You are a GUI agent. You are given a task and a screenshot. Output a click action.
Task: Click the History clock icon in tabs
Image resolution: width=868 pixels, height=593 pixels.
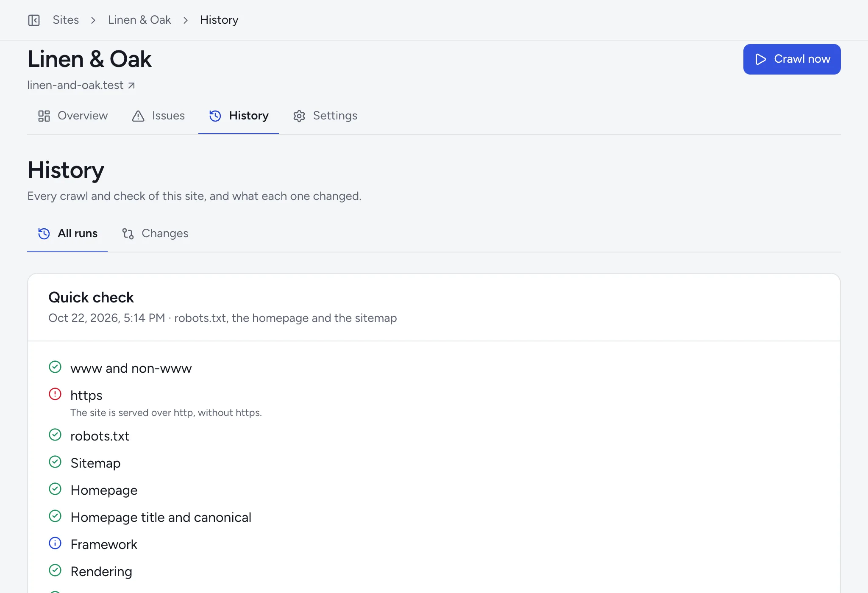(215, 116)
